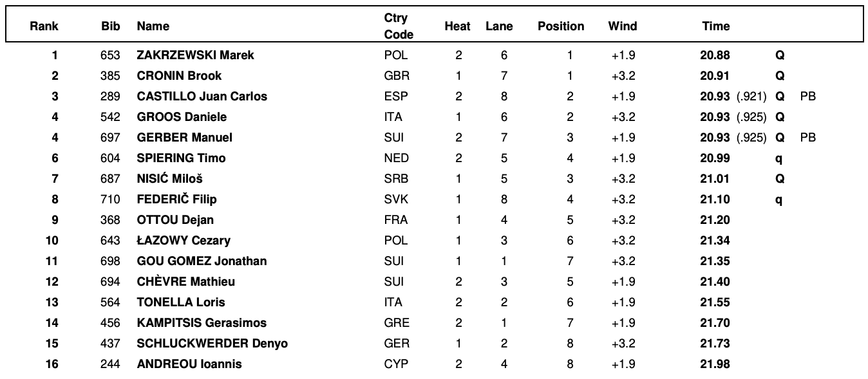Select the Wind column header
Image resolution: width=868 pixels, height=379 pixels.
[622, 26]
